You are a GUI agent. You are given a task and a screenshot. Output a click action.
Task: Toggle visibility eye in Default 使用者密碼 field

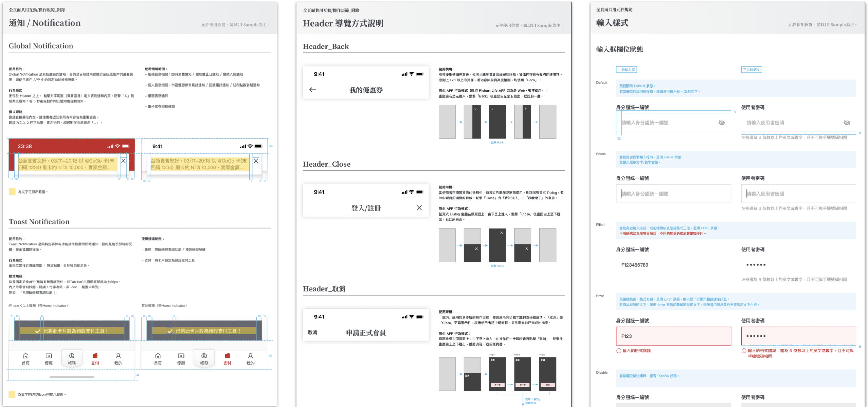pyautogui.click(x=847, y=123)
